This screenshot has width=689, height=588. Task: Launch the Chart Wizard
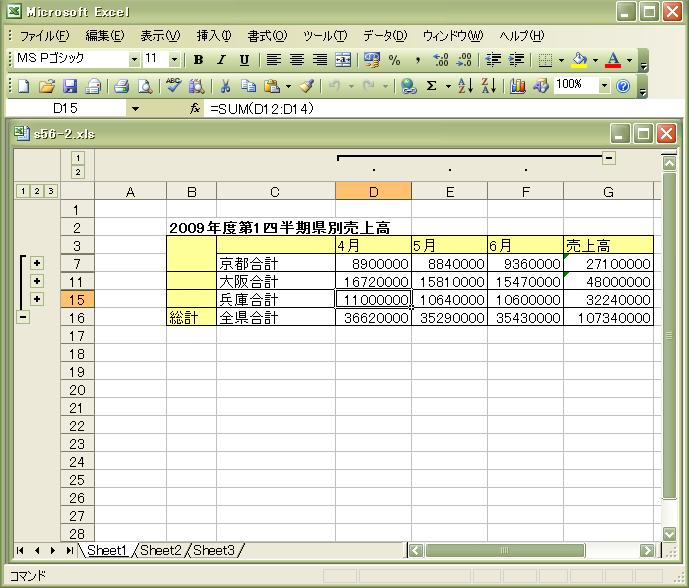[x=518, y=86]
